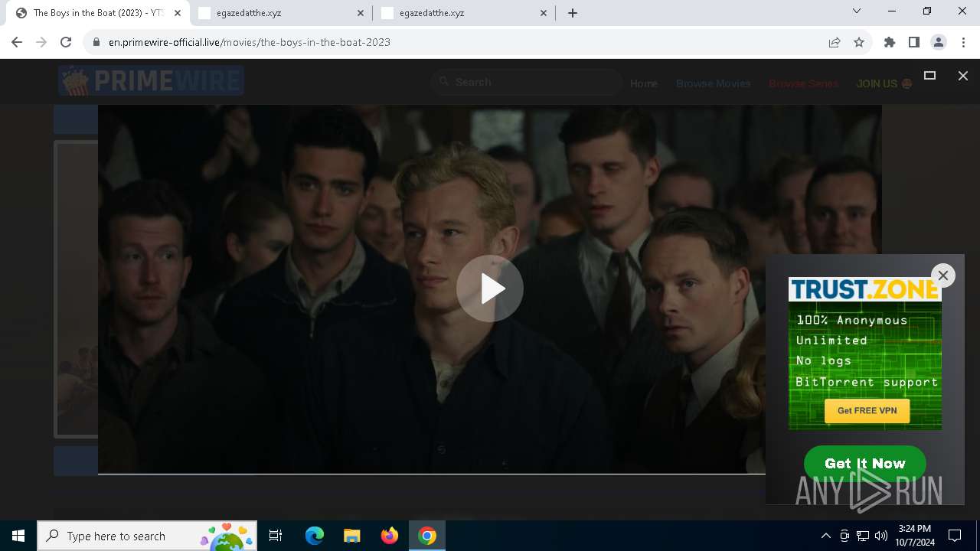Switch to the second egazedatthe.xyz tab
Image resolution: width=980 pixels, height=551 pixels.
(282, 13)
